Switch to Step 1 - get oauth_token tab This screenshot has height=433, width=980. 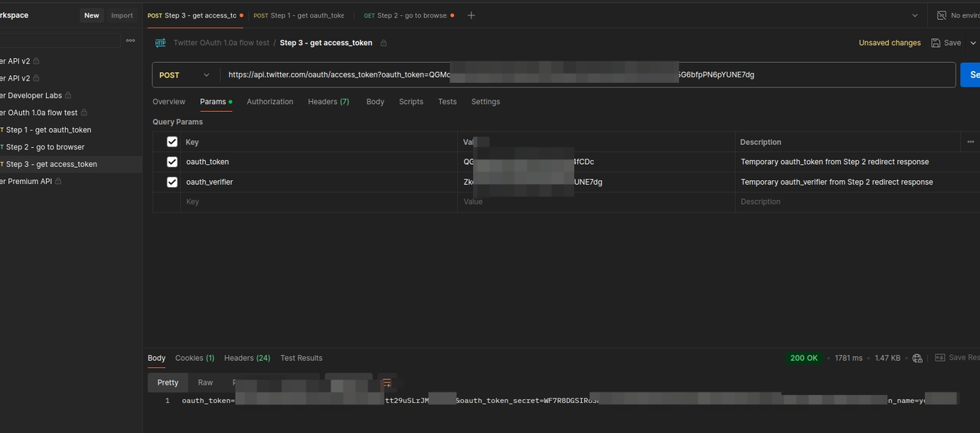click(299, 15)
